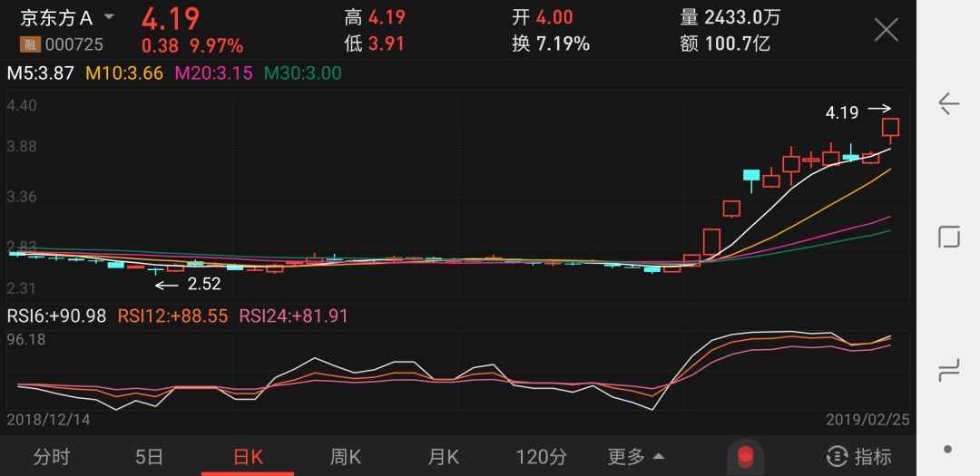Open stock switcher arrow beside 京东方A
Viewport: 980px width, 476px height.
[110, 17]
